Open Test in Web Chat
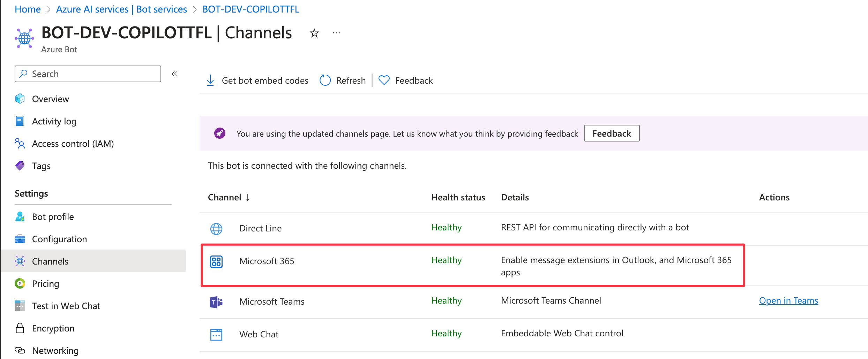Image resolution: width=868 pixels, height=359 pixels. pos(66,306)
